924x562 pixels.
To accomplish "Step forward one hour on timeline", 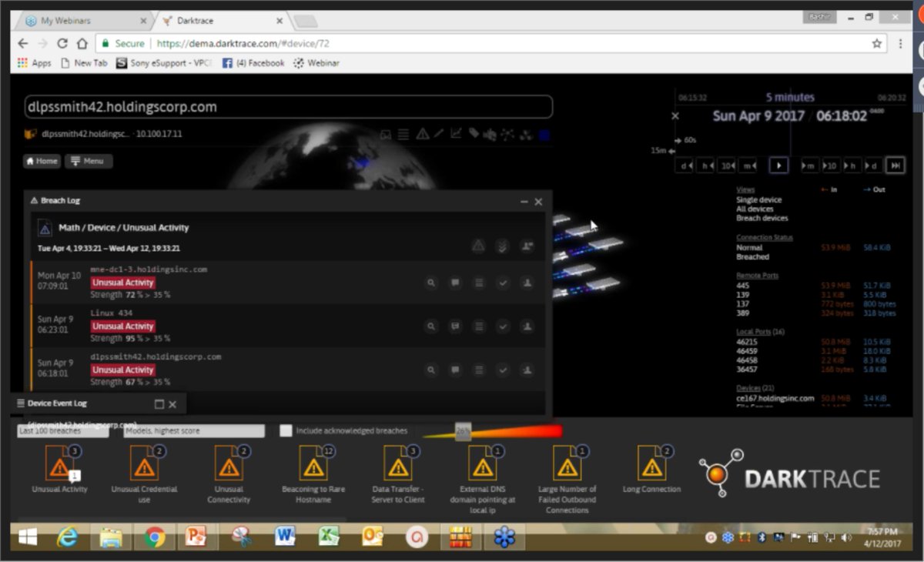I will point(852,166).
